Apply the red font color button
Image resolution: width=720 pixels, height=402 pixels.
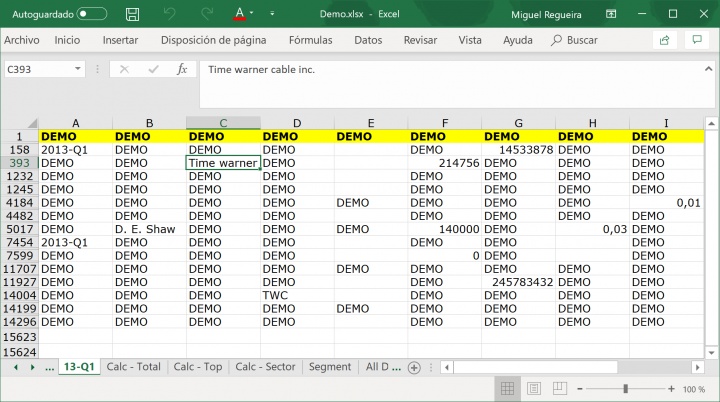[239, 14]
